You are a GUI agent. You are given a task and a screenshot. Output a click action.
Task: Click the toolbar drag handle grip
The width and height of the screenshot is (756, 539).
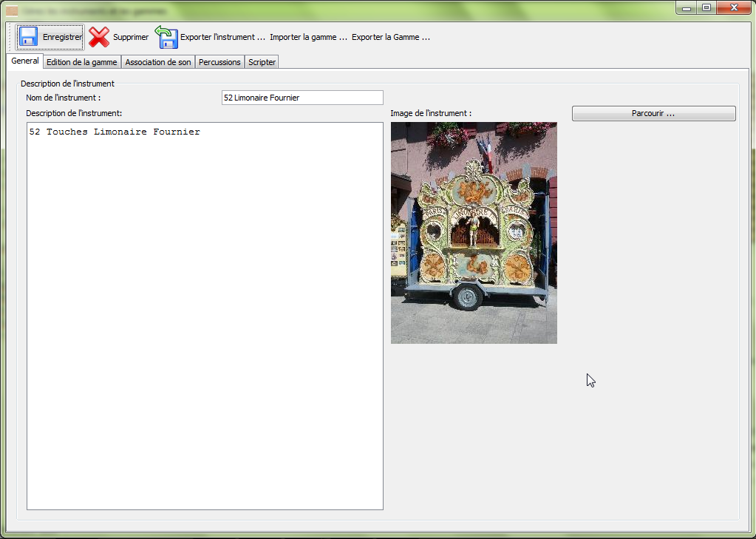point(10,37)
